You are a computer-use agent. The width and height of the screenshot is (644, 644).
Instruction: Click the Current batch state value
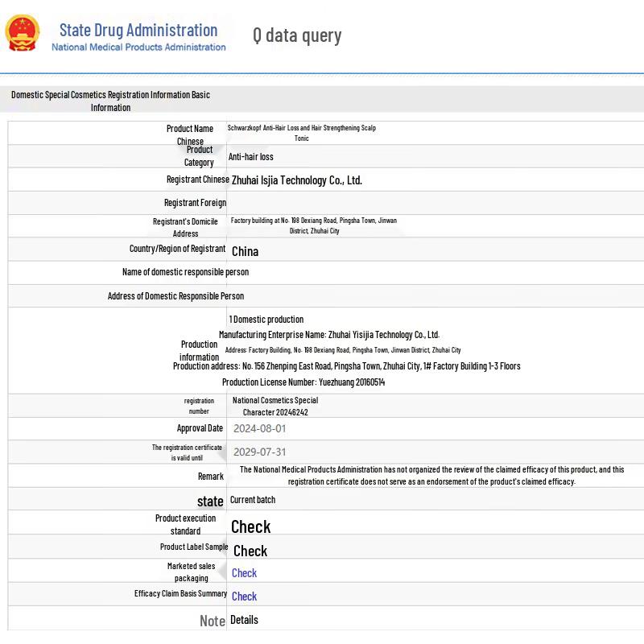(253, 500)
